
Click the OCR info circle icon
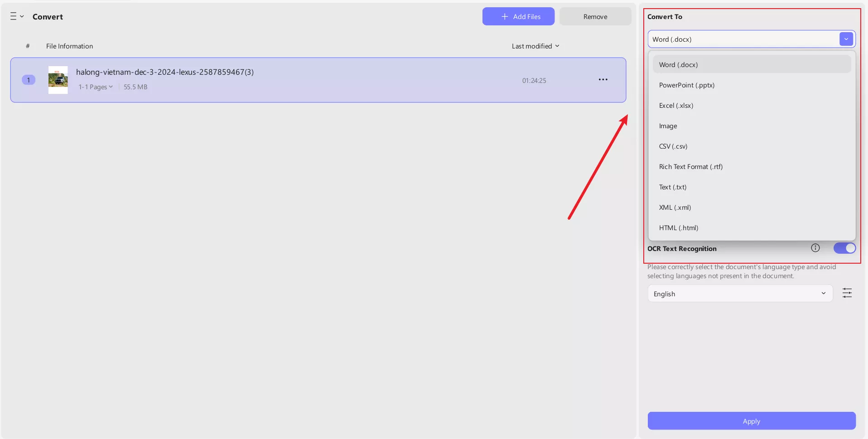pyautogui.click(x=815, y=248)
